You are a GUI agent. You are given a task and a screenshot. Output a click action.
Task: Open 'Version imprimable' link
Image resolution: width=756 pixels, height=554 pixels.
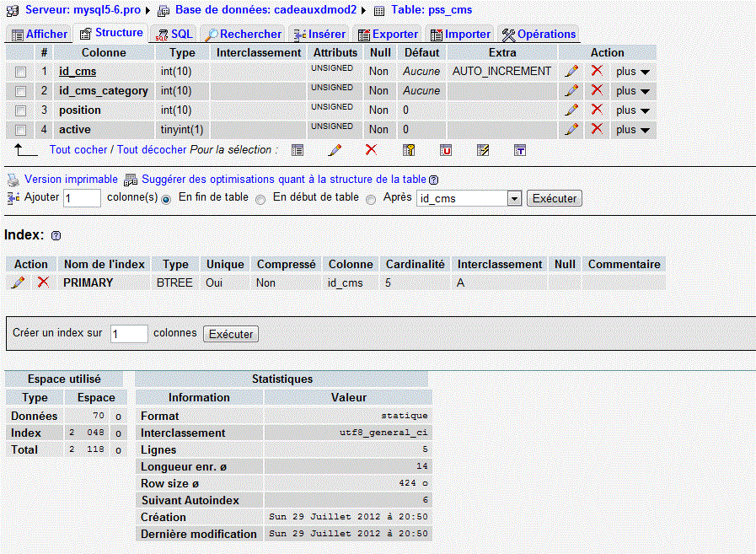[71, 180]
